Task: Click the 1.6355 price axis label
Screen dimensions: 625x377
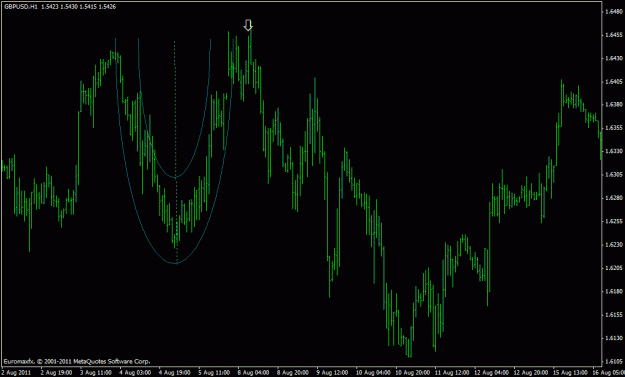Action: [614, 128]
